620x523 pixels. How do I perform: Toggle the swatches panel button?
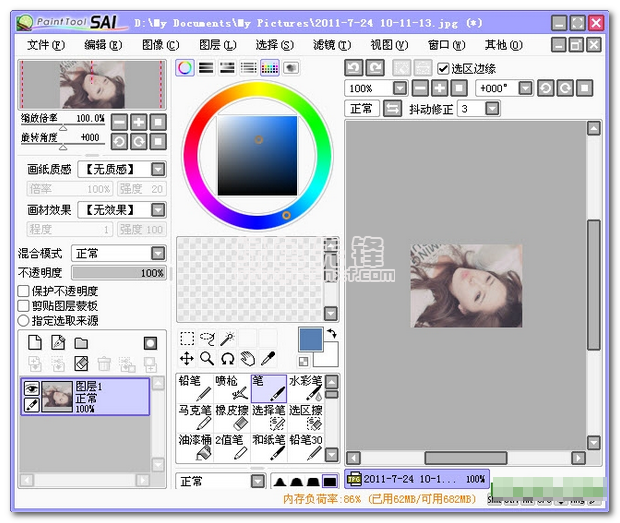coord(270,68)
